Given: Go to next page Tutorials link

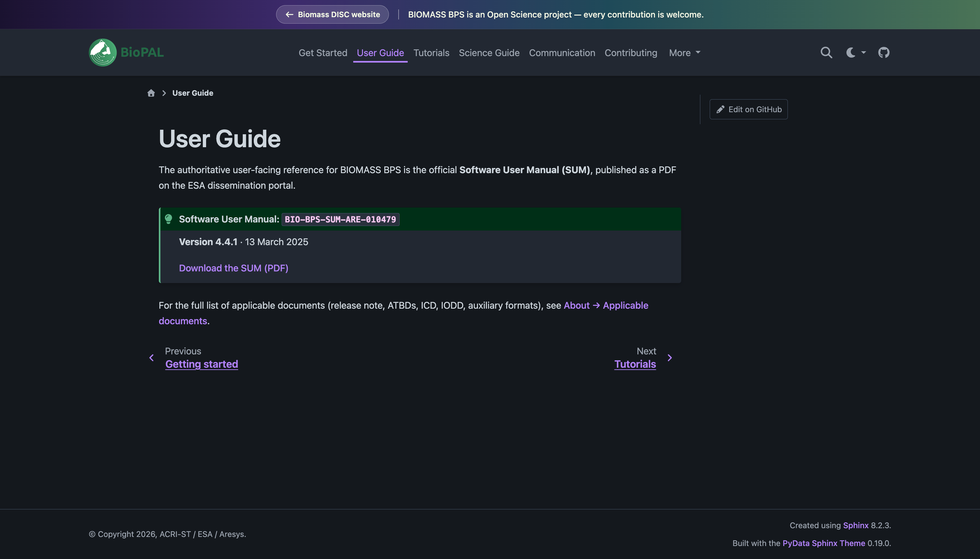Looking at the screenshot, I should pos(635,364).
